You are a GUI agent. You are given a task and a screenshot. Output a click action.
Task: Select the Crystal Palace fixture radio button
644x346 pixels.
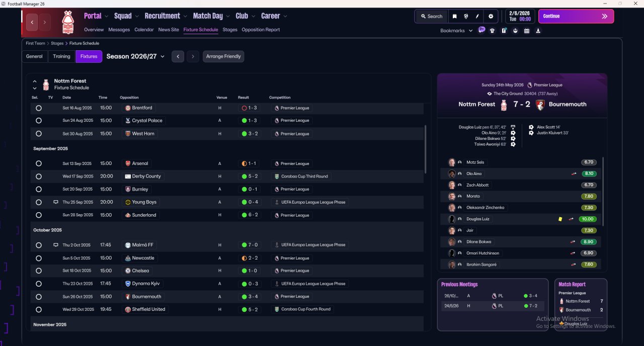39,121
